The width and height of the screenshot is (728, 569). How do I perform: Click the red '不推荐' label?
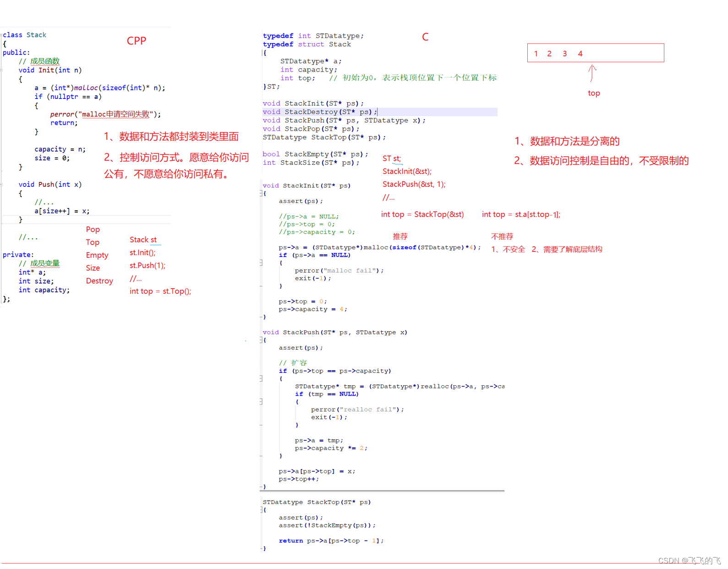click(502, 236)
